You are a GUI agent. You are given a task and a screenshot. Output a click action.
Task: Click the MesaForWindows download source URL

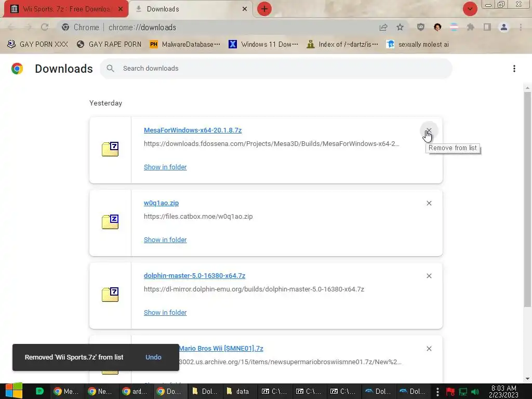pyautogui.click(x=271, y=143)
